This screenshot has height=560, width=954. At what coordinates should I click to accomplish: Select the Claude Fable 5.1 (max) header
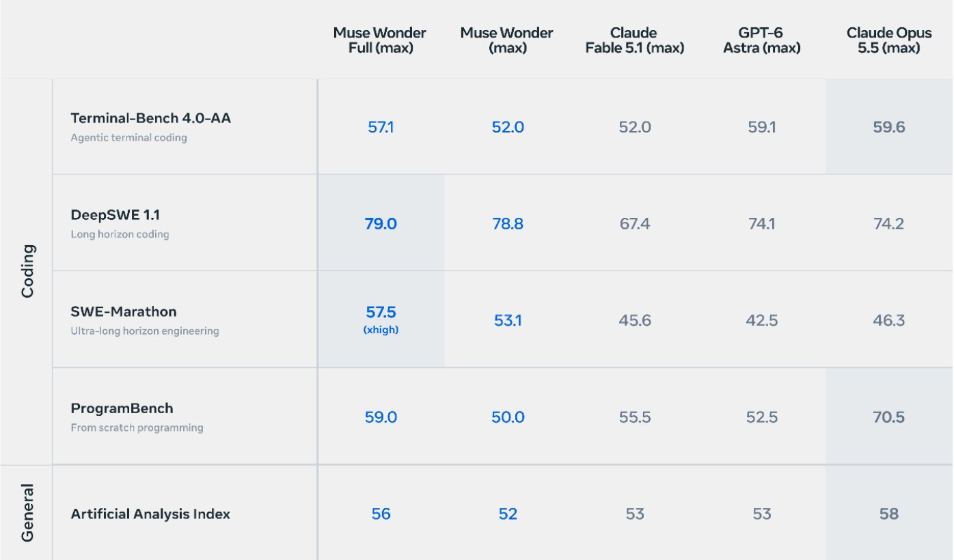[635, 40]
